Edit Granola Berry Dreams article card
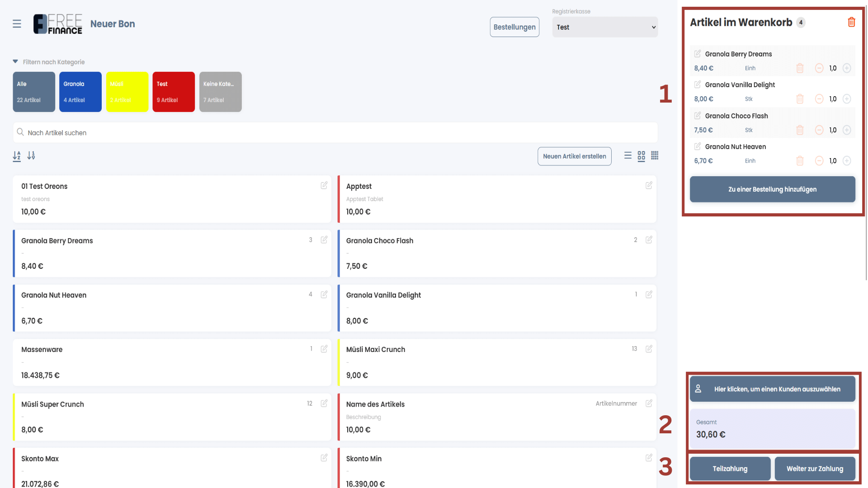 [x=324, y=239]
